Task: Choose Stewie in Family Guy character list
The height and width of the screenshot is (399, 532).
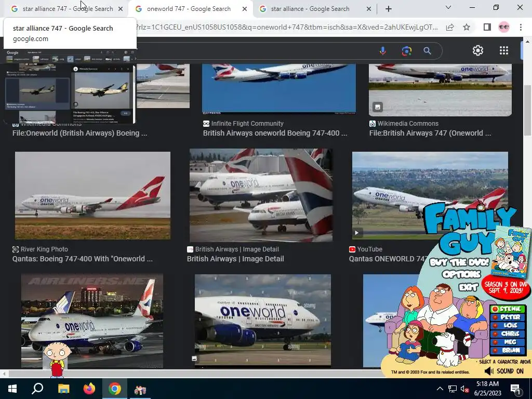Action: tap(507, 309)
